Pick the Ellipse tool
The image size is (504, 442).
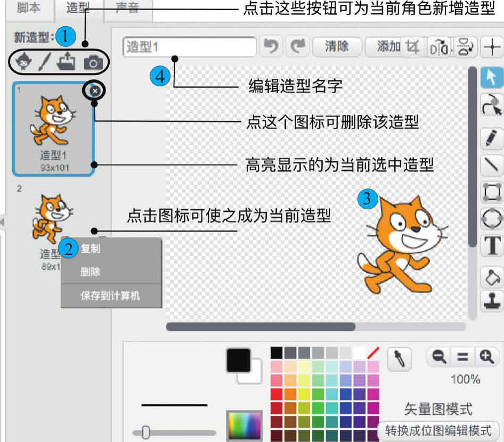click(492, 218)
